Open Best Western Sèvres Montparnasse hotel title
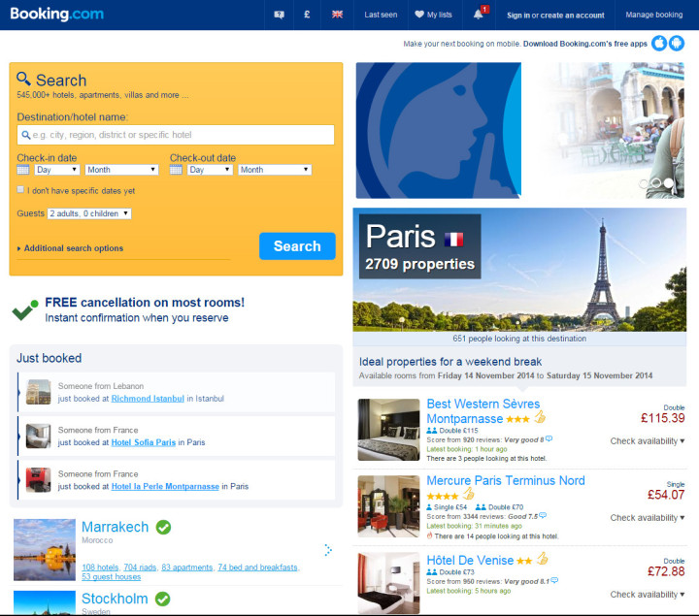Screen dimensions: 699x616 click(483, 410)
